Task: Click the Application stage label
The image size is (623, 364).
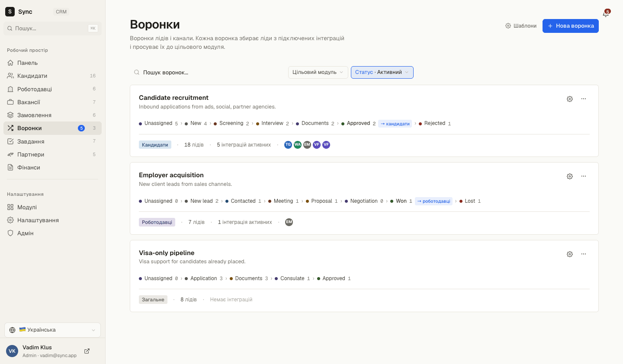Action: [204, 278]
